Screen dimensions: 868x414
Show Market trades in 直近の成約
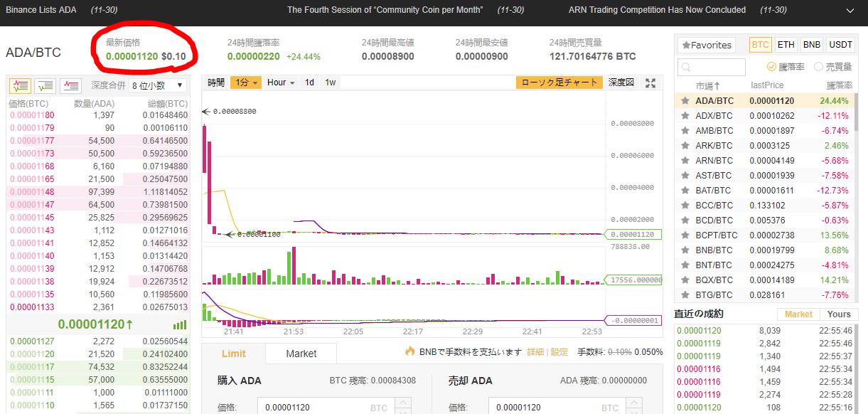(x=798, y=314)
